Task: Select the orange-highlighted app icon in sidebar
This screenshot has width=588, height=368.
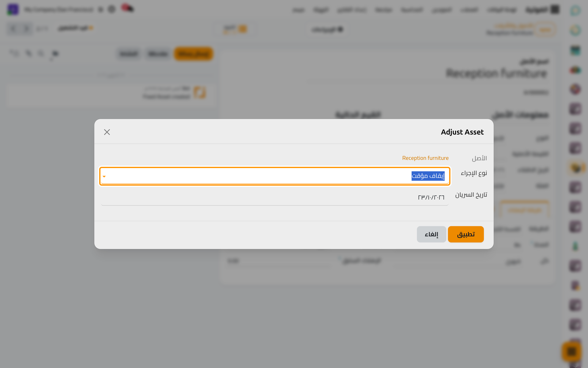Action: click(x=576, y=168)
